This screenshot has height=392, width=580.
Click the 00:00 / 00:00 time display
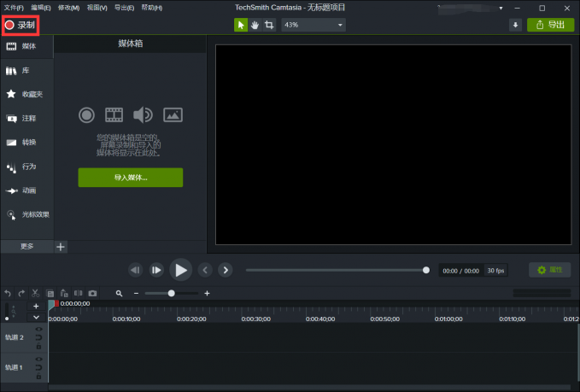tap(460, 271)
